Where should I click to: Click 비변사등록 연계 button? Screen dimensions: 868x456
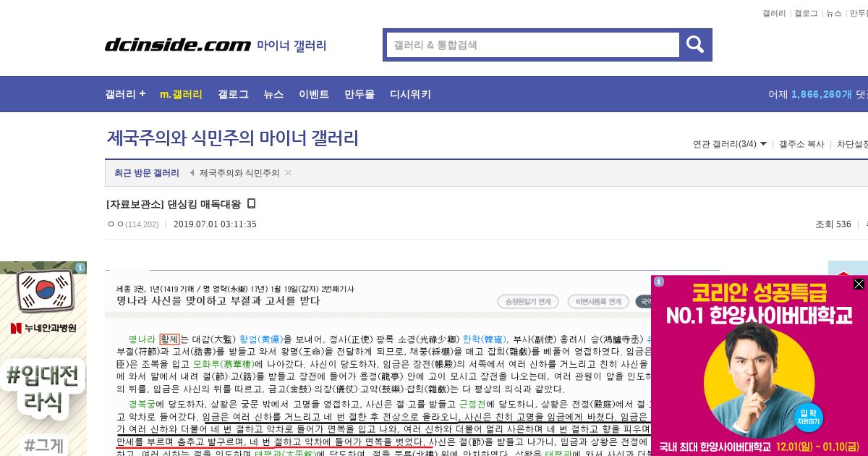point(597,301)
